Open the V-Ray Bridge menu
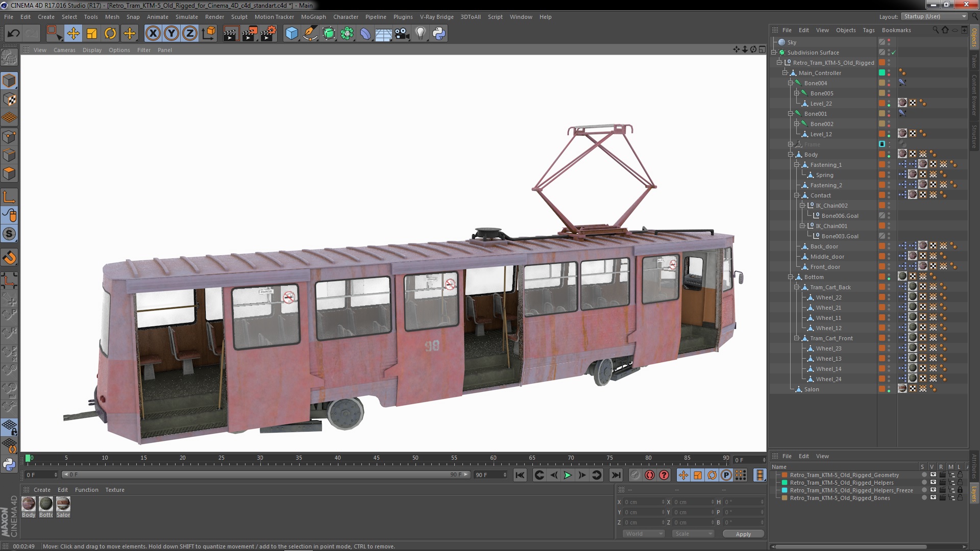 point(436,17)
